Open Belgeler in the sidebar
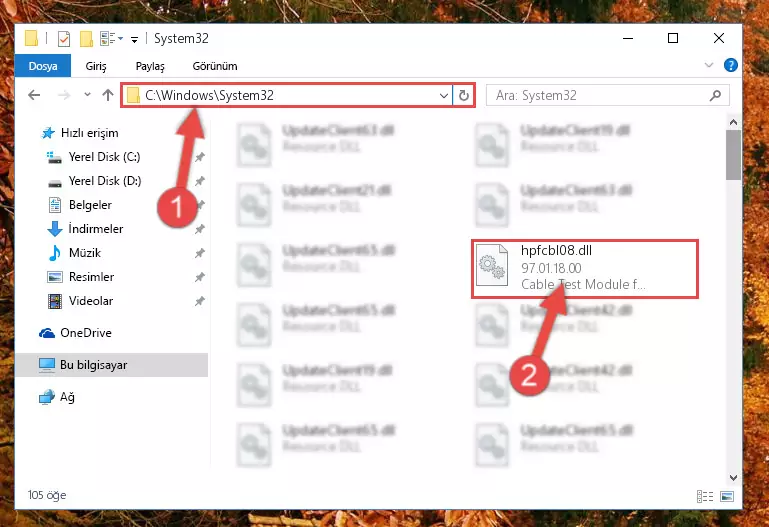Screen dimensions: 769x527 [x=90, y=205]
